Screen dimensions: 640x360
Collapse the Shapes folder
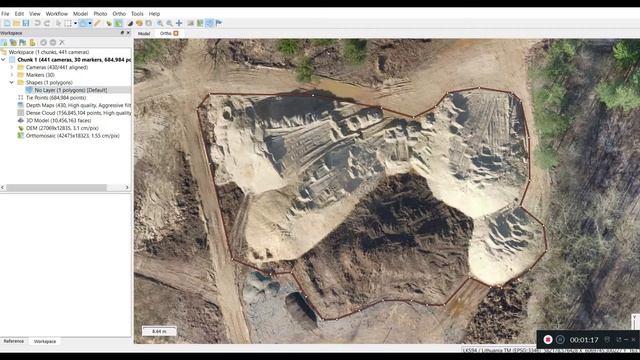coord(12,82)
